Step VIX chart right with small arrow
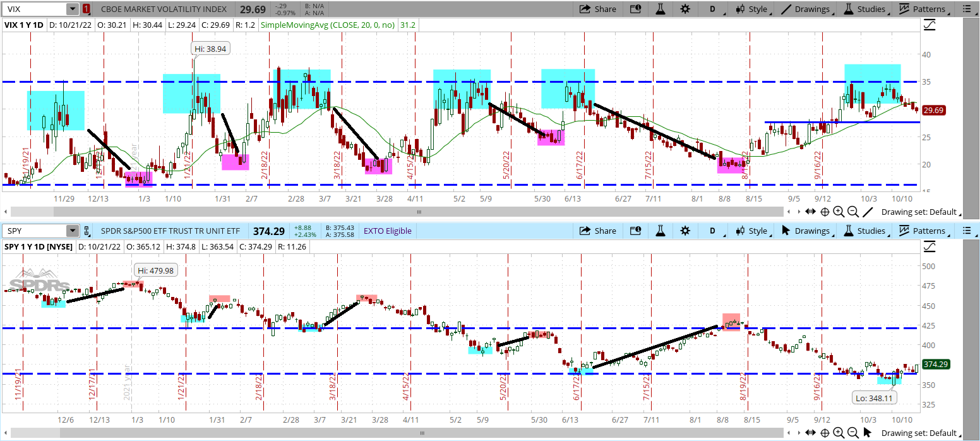This screenshot has height=441, width=980. (x=798, y=212)
